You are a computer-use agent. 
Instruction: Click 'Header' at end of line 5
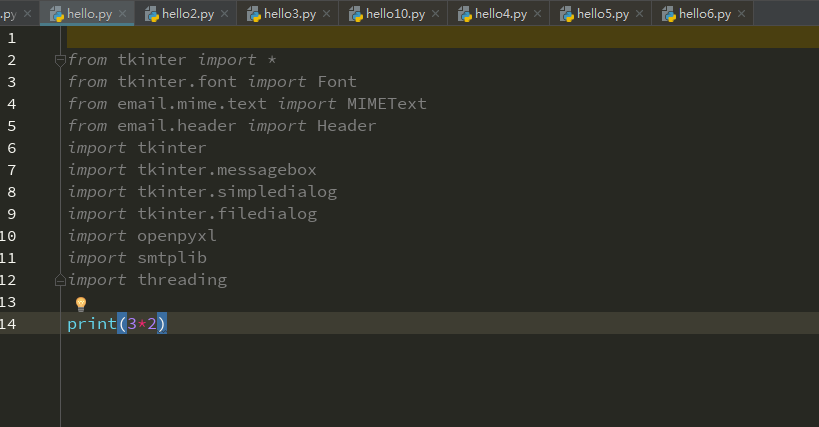pos(346,126)
